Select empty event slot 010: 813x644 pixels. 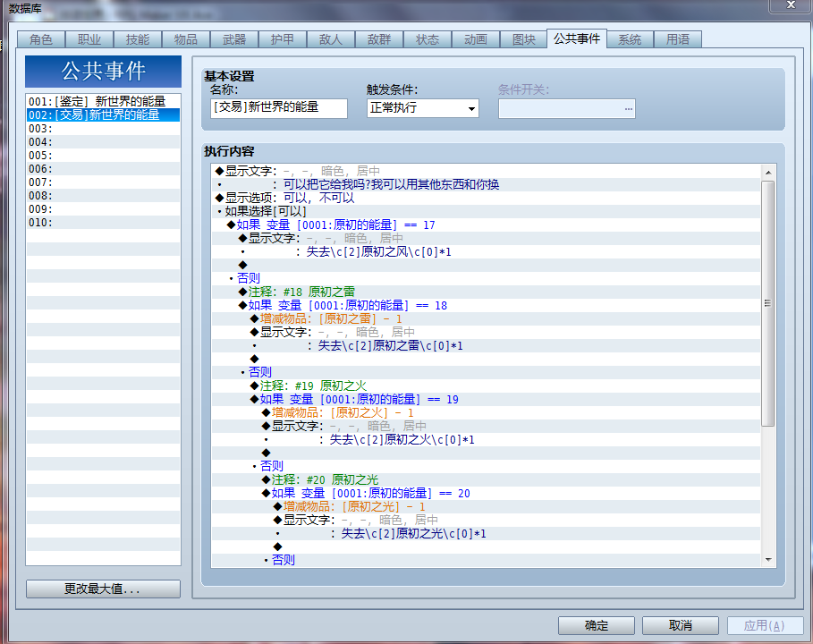tap(103, 223)
